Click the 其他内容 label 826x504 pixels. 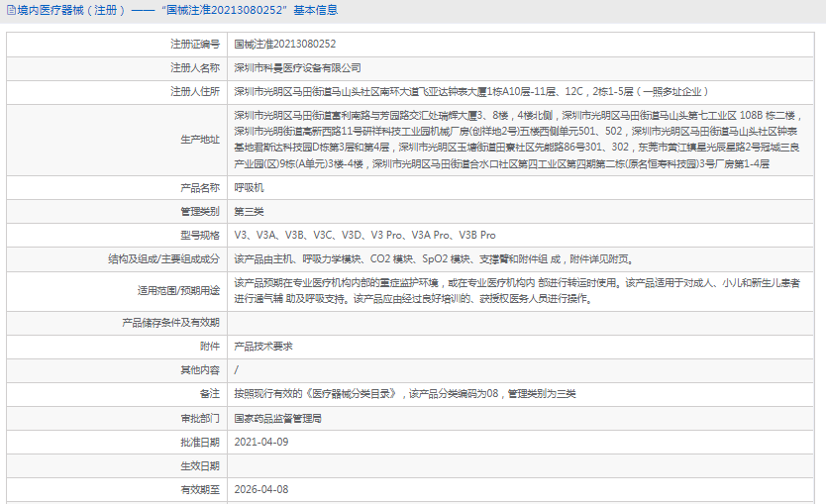200,370
